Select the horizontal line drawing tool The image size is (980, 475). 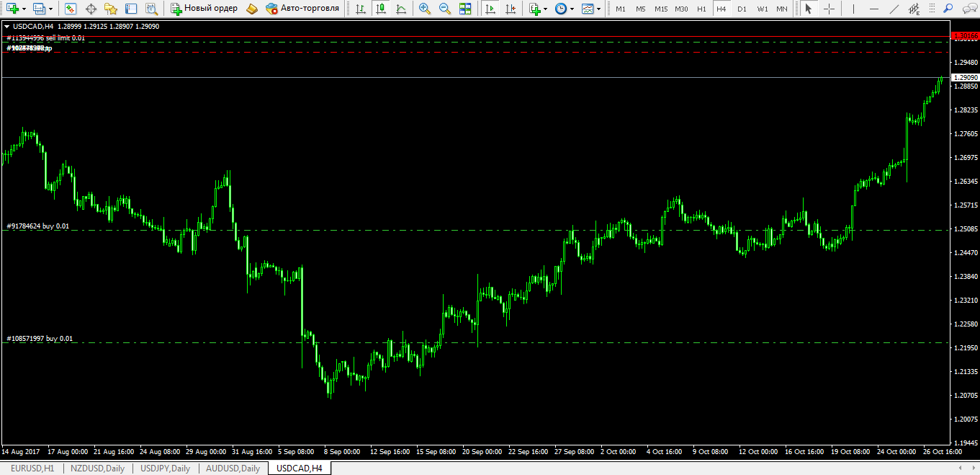(x=873, y=9)
